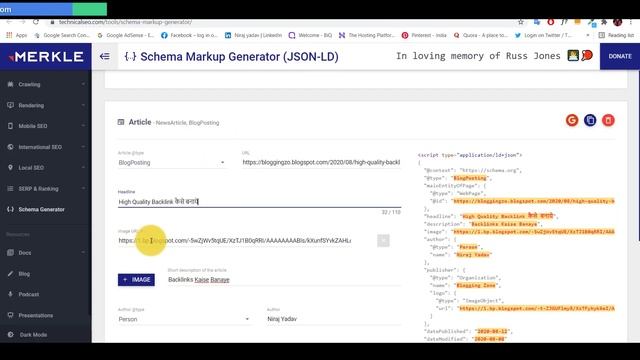Viewport: 640px width, 360px height.
Task: Open Apps bookmarks shortcut
Action: 17,36
